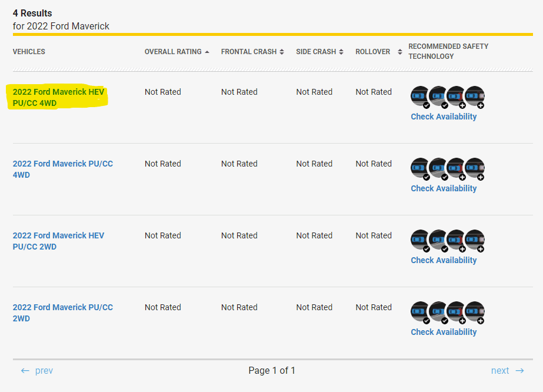Viewport: 543px width, 392px height.
Task: Click crash imminent braking icon in HEV 4WD row
Action: [457, 97]
